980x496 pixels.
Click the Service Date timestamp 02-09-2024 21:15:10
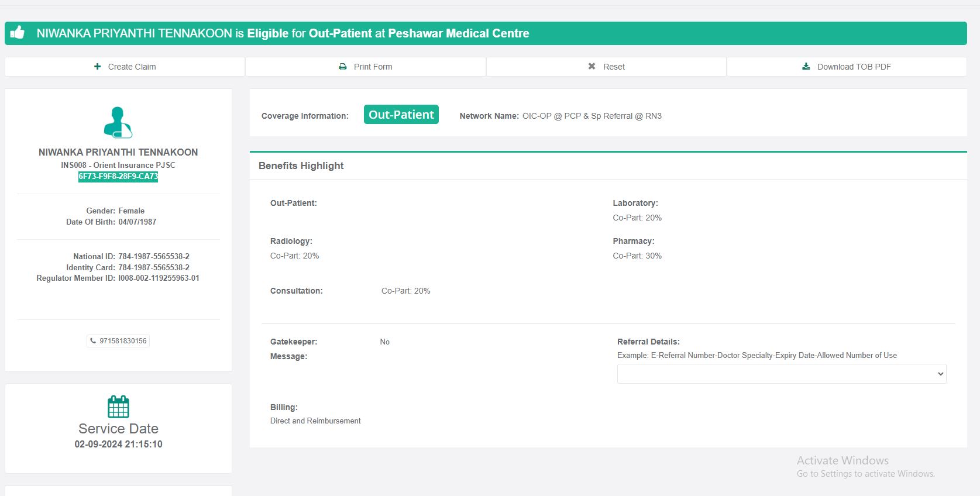pyautogui.click(x=118, y=445)
